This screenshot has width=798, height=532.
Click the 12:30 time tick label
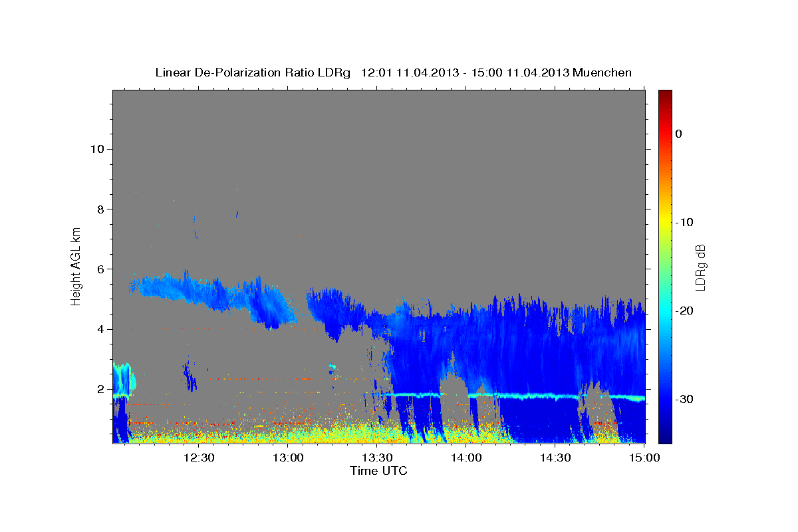point(198,458)
